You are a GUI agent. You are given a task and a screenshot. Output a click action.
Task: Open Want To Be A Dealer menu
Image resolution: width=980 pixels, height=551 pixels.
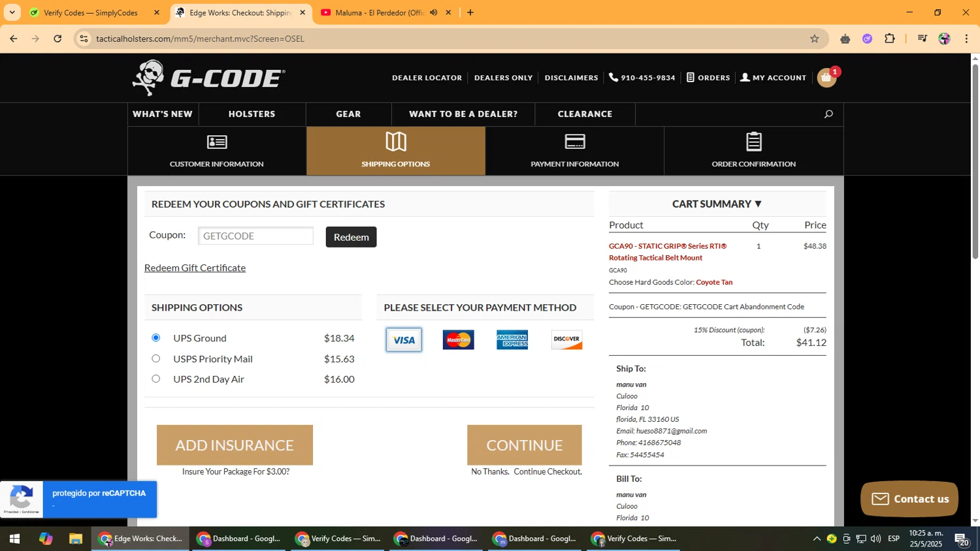[463, 114]
